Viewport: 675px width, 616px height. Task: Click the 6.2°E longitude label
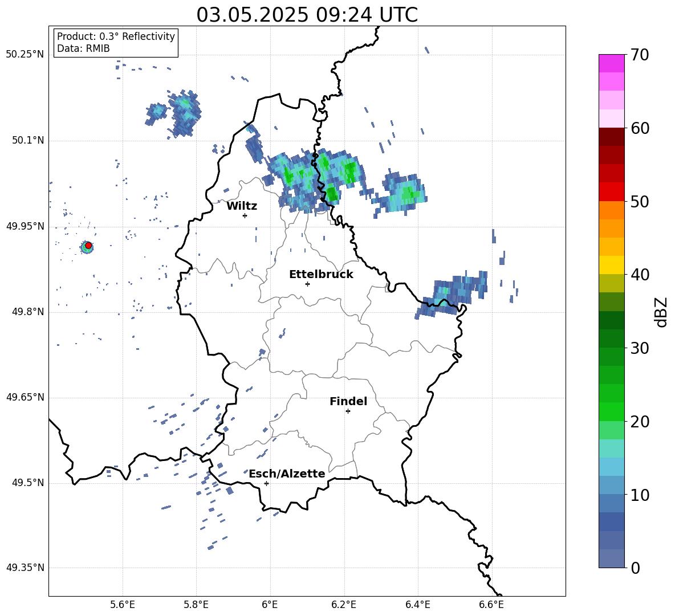pos(344,605)
